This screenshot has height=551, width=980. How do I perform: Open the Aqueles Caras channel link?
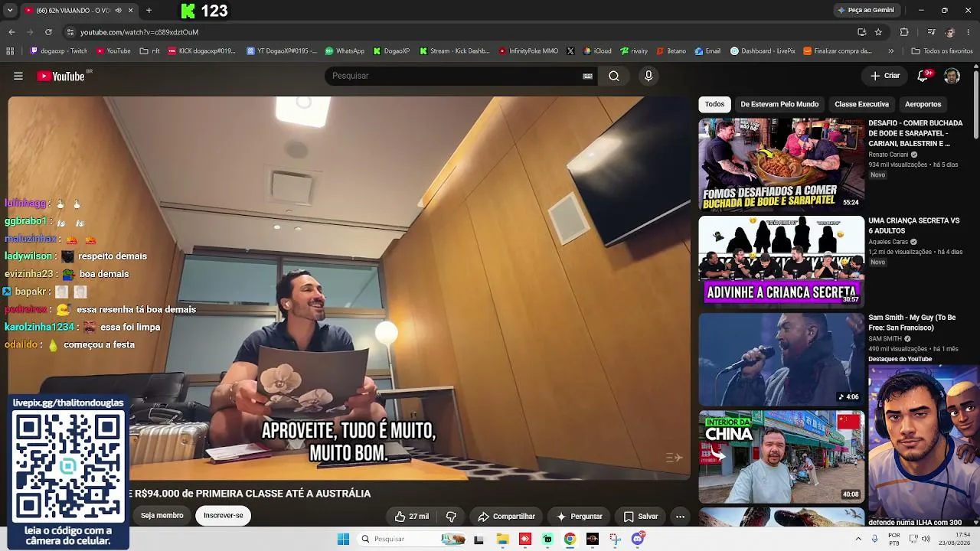888,242
